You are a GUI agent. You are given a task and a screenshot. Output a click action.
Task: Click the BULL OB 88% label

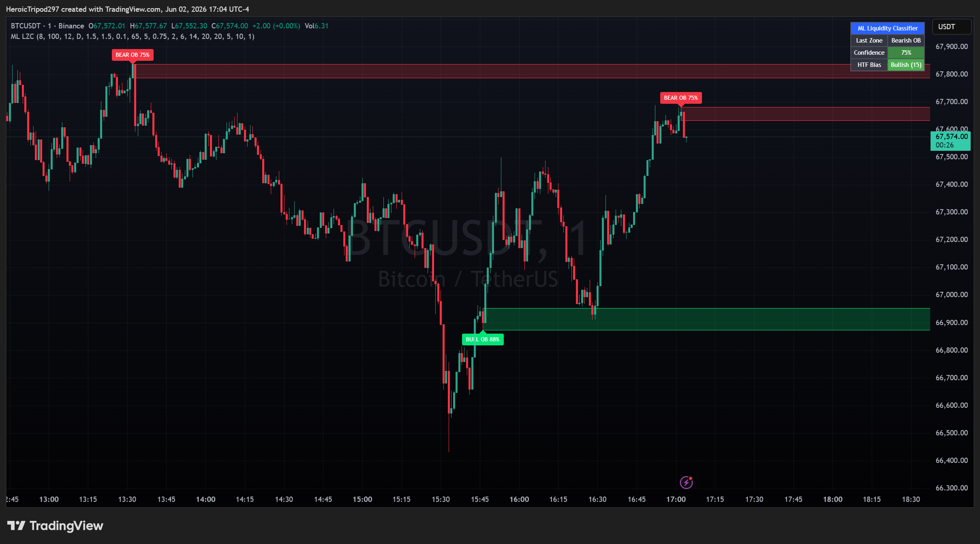(x=483, y=339)
